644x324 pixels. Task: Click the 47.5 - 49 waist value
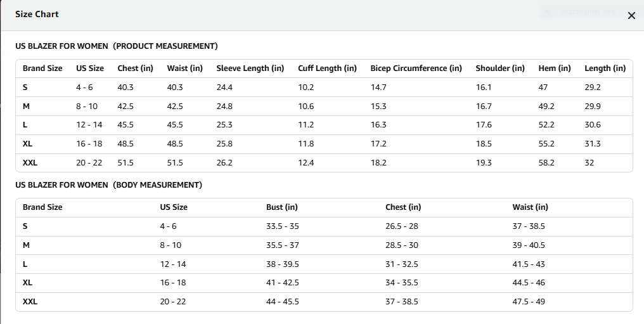click(529, 301)
